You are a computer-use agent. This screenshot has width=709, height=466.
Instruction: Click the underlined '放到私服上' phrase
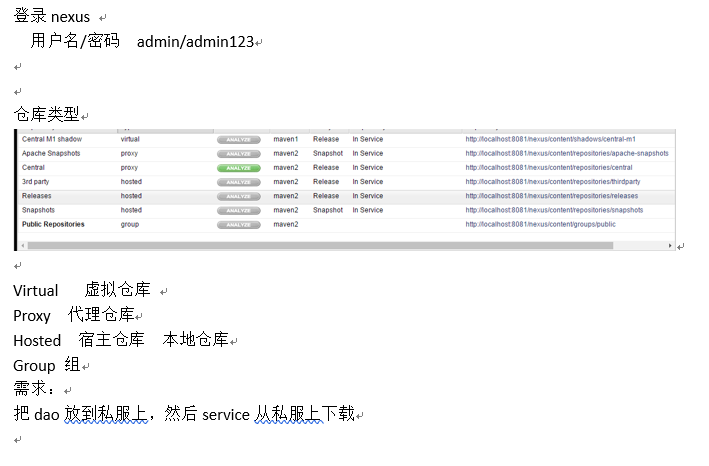coord(106,414)
